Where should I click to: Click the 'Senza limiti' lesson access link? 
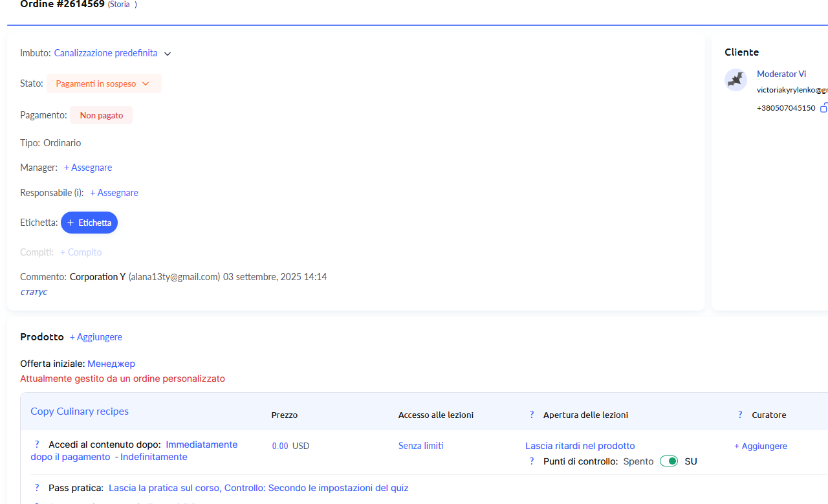pos(420,446)
